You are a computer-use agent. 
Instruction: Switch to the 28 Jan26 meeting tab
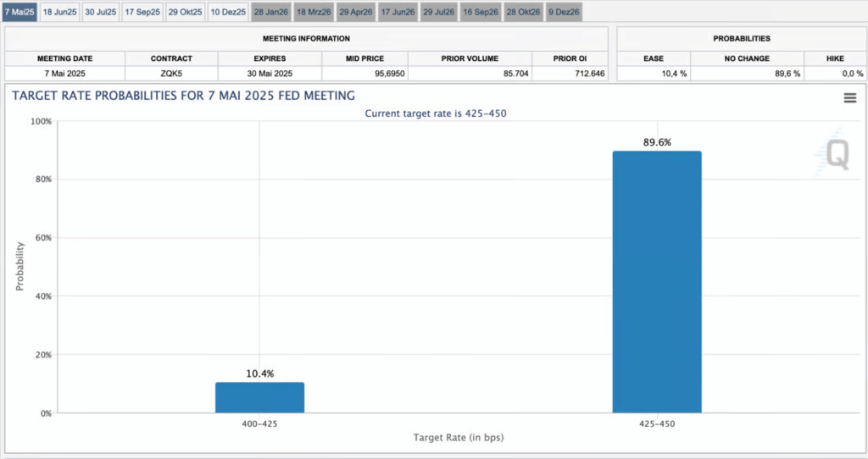271,12
